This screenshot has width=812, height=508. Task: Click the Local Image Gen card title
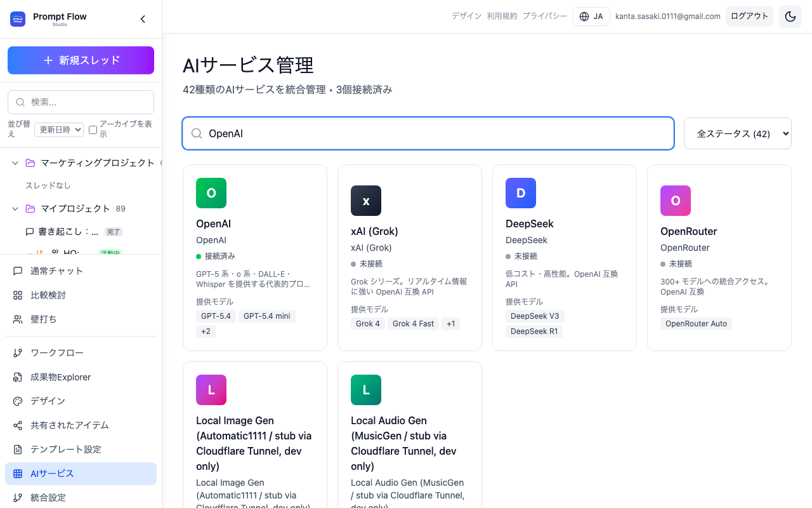tap(254, 443)
